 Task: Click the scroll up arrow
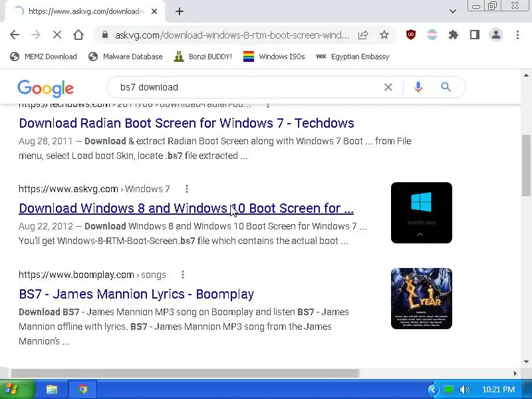(526, 75)
